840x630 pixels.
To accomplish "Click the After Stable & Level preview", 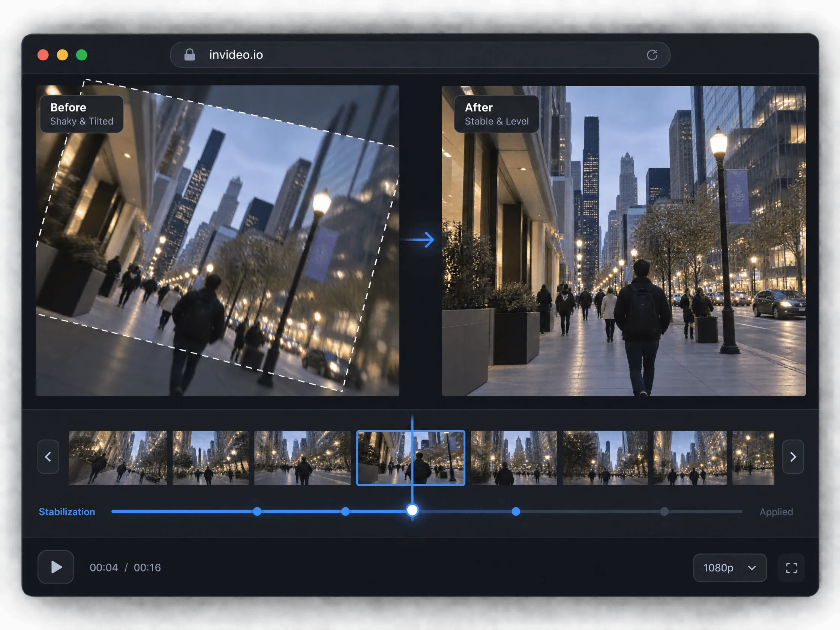I will pyautogui.click(x=624, y=241).
